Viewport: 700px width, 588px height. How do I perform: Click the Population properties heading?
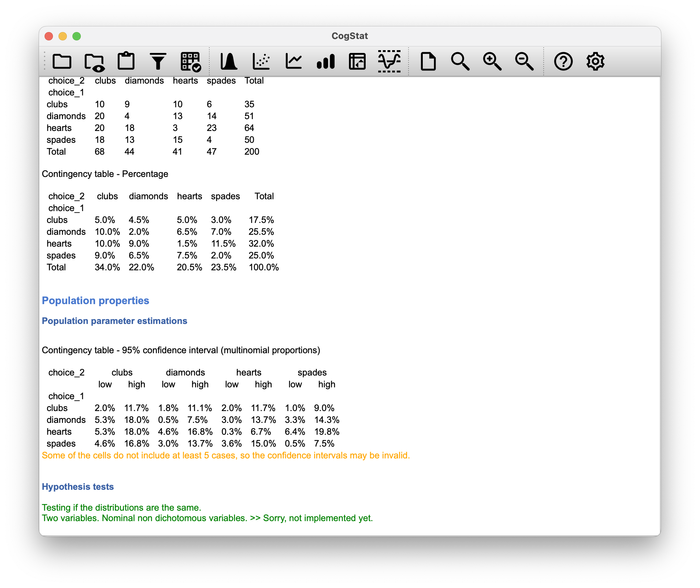click(95, 300)
